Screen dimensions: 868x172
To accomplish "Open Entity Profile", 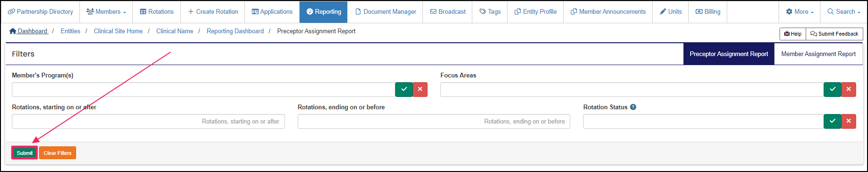I will (536, 12).
